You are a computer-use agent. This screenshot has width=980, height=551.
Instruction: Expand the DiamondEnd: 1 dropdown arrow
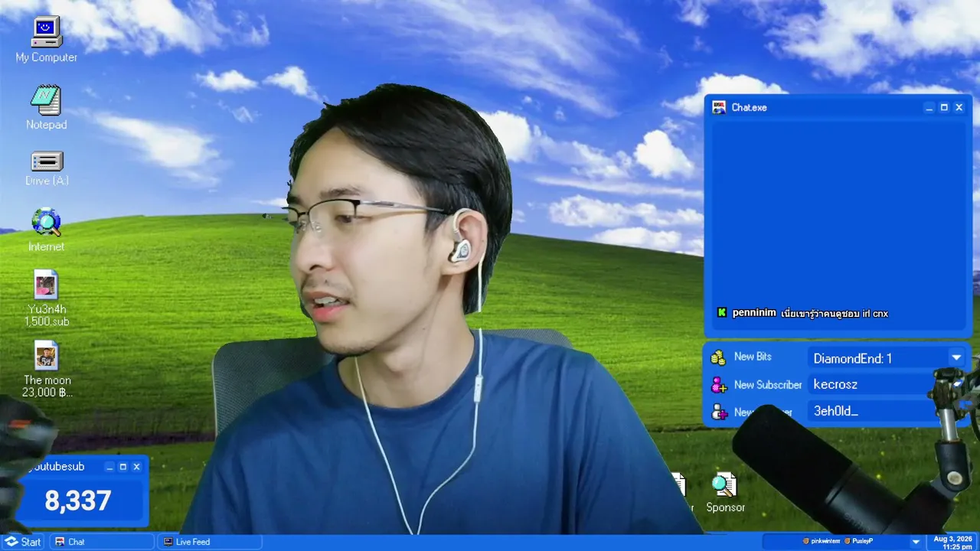[x=955, y=357]
